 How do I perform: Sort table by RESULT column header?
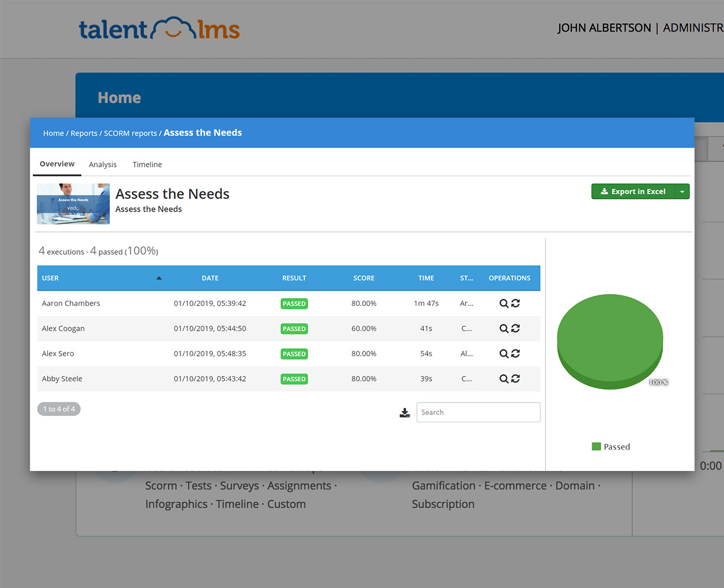point(294,278)
